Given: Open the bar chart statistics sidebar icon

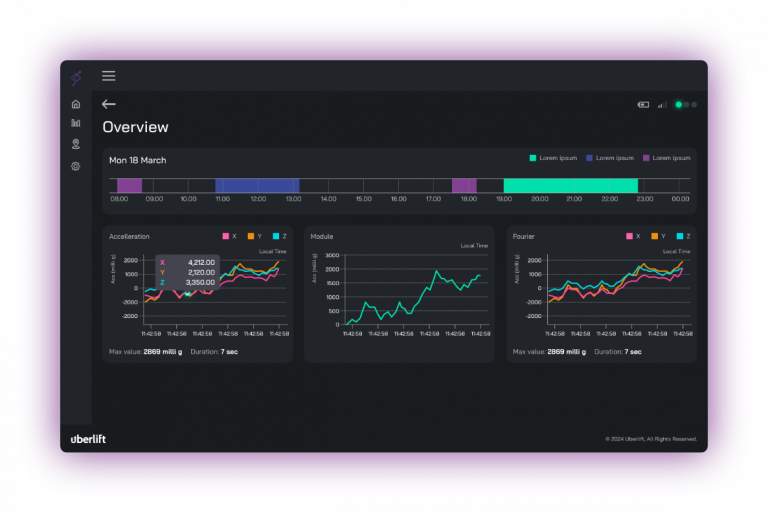Looking at the screenshot, I should 76,123.
